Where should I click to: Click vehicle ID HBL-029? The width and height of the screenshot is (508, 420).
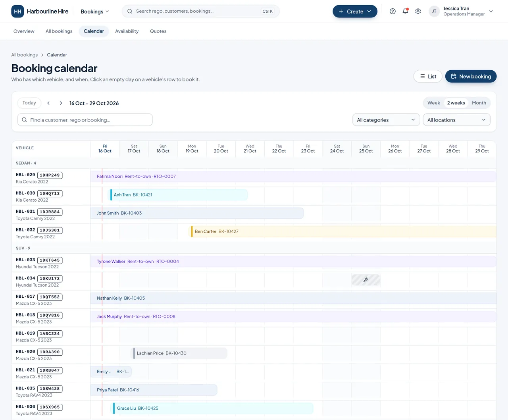coord(25,175)
